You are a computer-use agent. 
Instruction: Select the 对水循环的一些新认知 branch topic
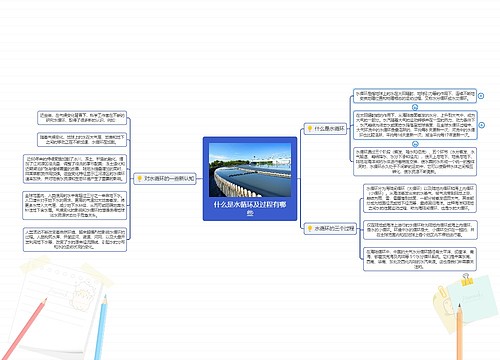coord(165,179)
